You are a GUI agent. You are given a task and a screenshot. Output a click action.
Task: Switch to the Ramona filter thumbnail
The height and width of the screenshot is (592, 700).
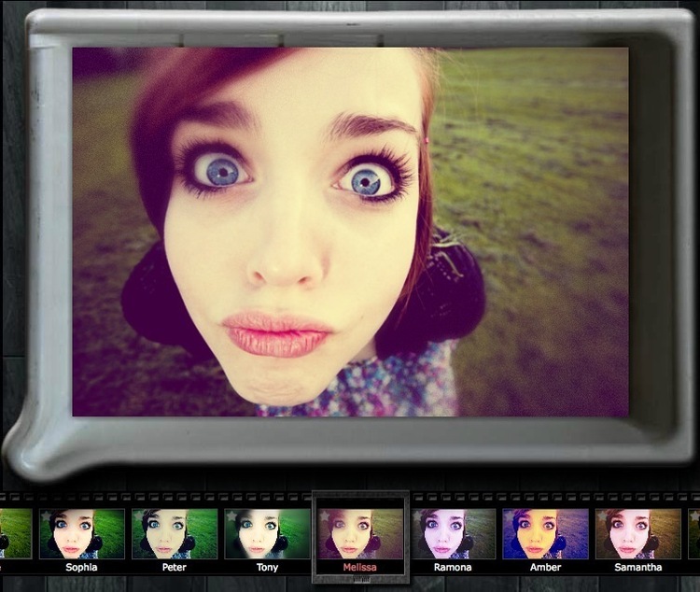tap(453, 534)
